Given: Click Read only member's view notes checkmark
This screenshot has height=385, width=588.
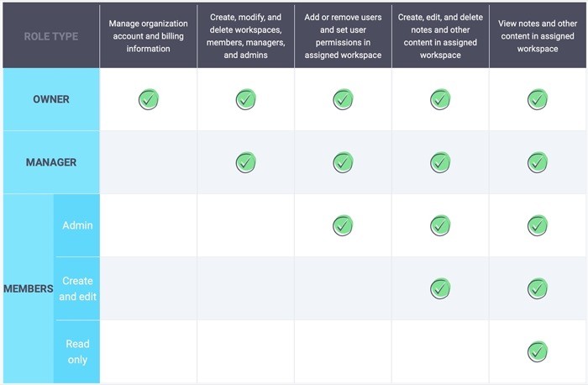Looking at the screenshot, I should pyautogui.click(x=538, y=351).
